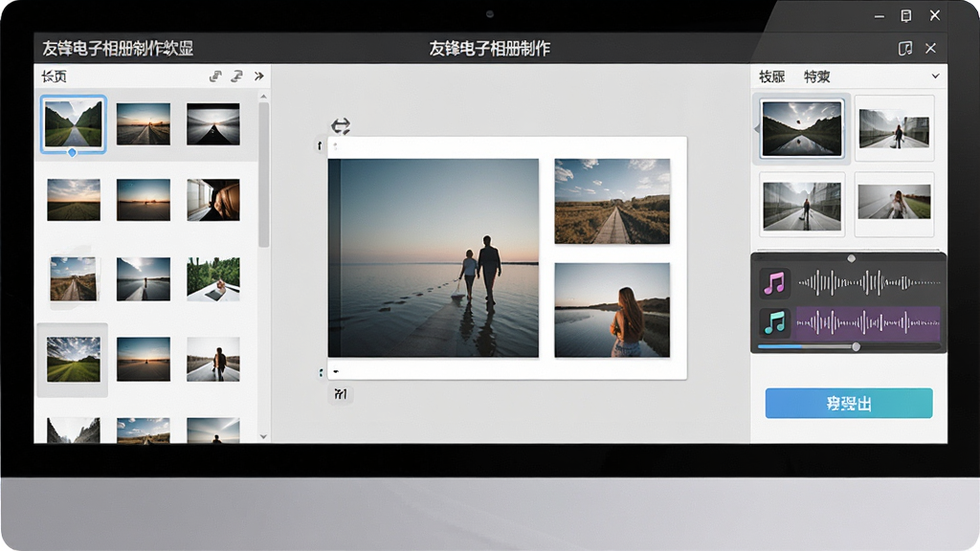Select the pink music note track icon
Image resolution: width=980 pixels, height=551 pixels.
[x=775, y=283]
